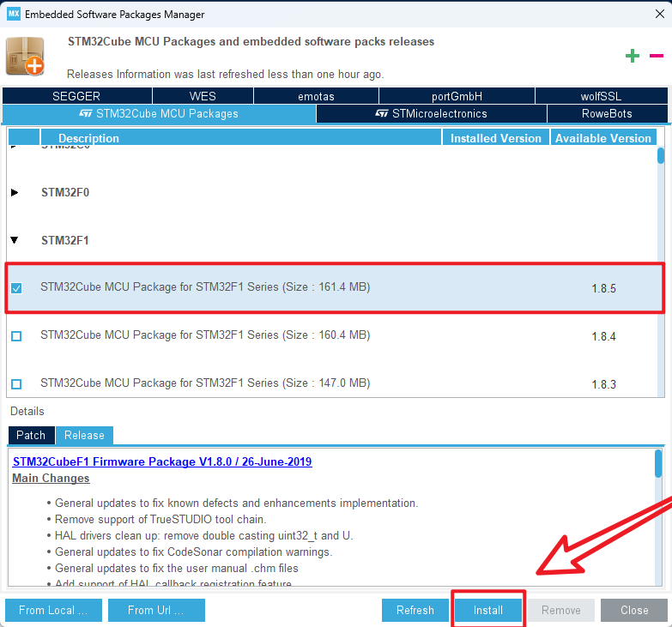Open the RoweBots tab
672x627 pixels.
pos(607,113)
